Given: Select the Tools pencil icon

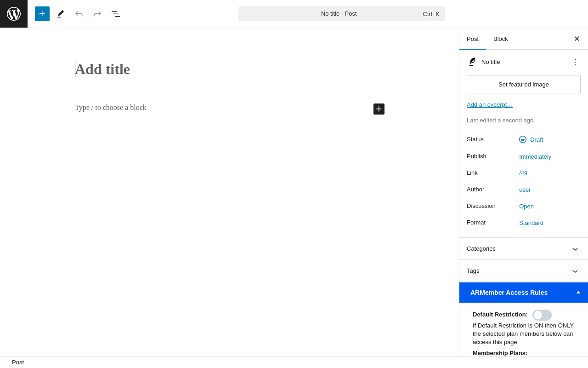Looking at the screenshot, I should [x=61, y=14].
